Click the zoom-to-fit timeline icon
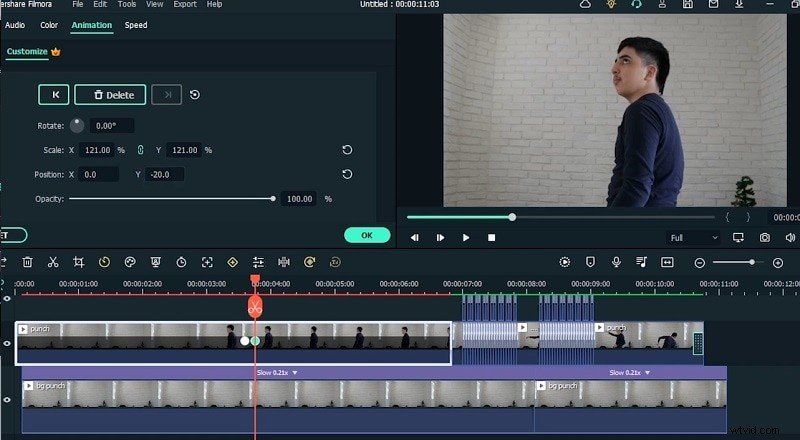 pos(667,262)
